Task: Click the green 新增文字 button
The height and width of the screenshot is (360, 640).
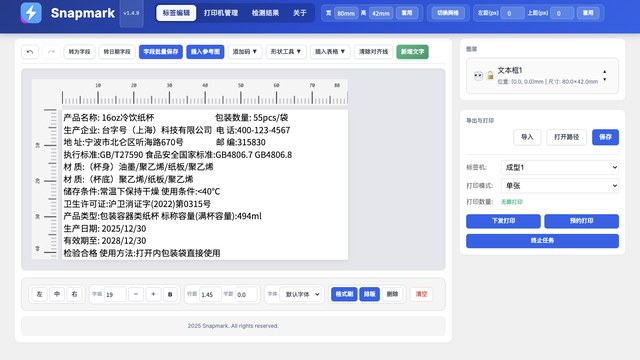Action: pyautogui.click(x=412, y=52)
